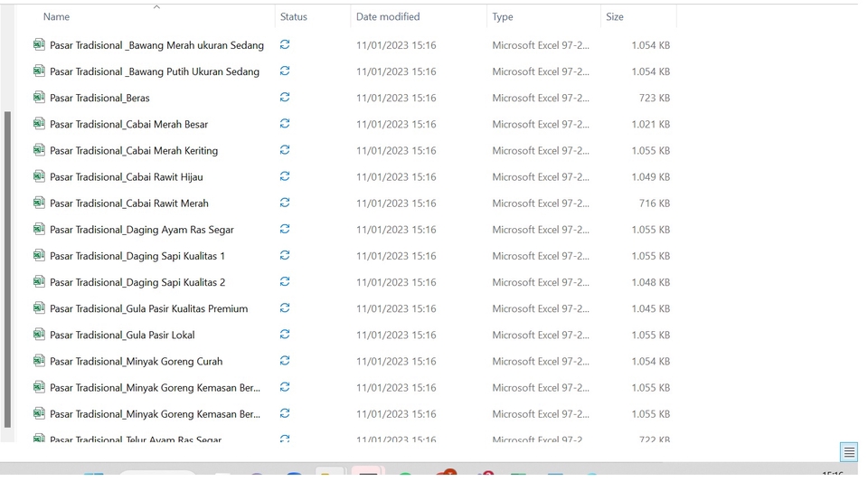Screen dimensions: 868x482
Task: Click the modified date of Daging Ayam Ras Segar
Action: [x=396, y=230]
